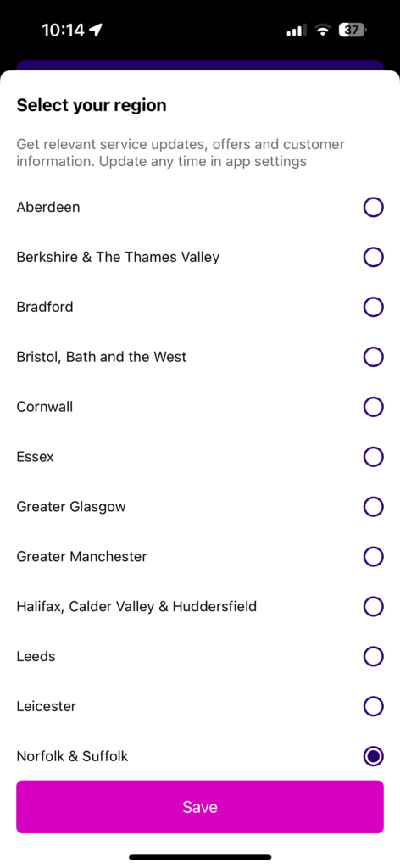
Task: Choose Berkshire & The Thames Valley radio option
Action: click(374, 257)
